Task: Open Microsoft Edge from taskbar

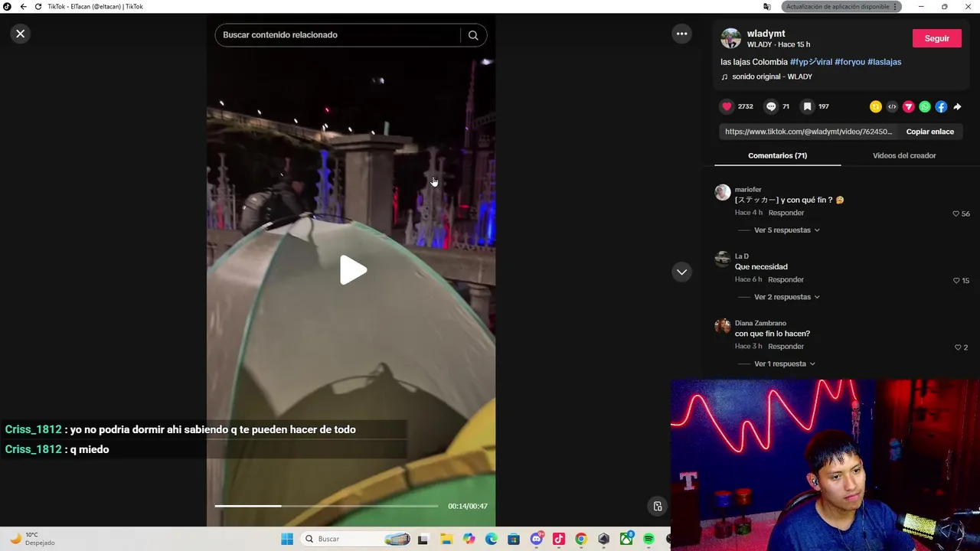Action: coord(491,539)
